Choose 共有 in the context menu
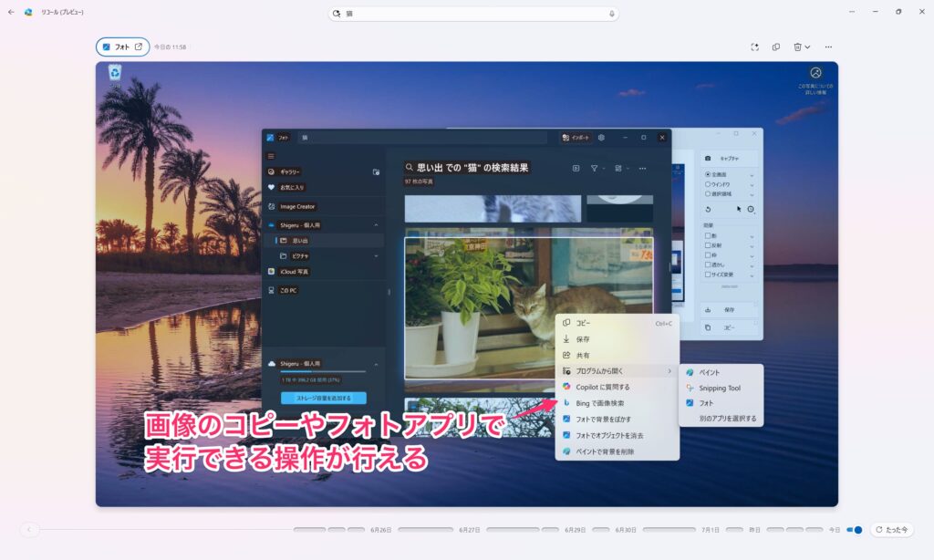934x560 pixels. tap(617, 355)
